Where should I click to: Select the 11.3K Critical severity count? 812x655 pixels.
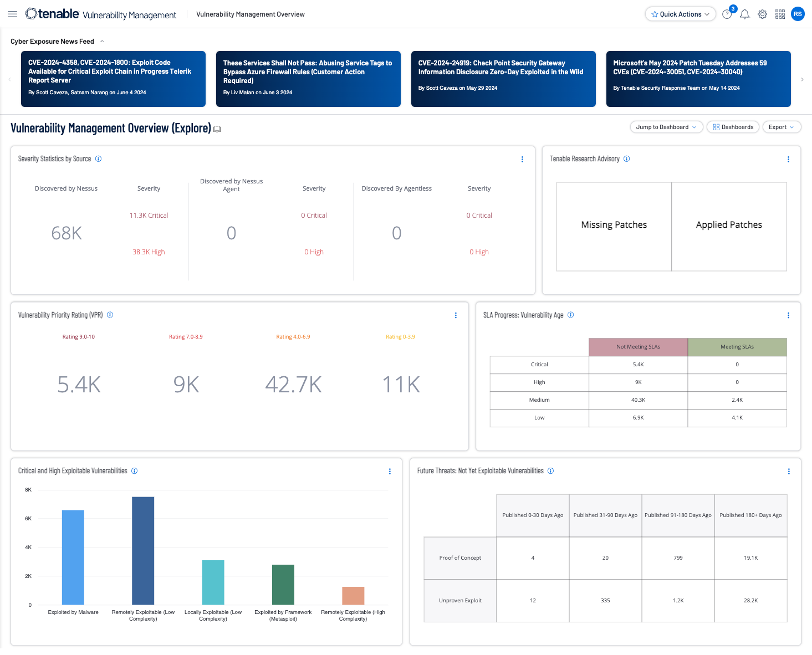(149, 216)
